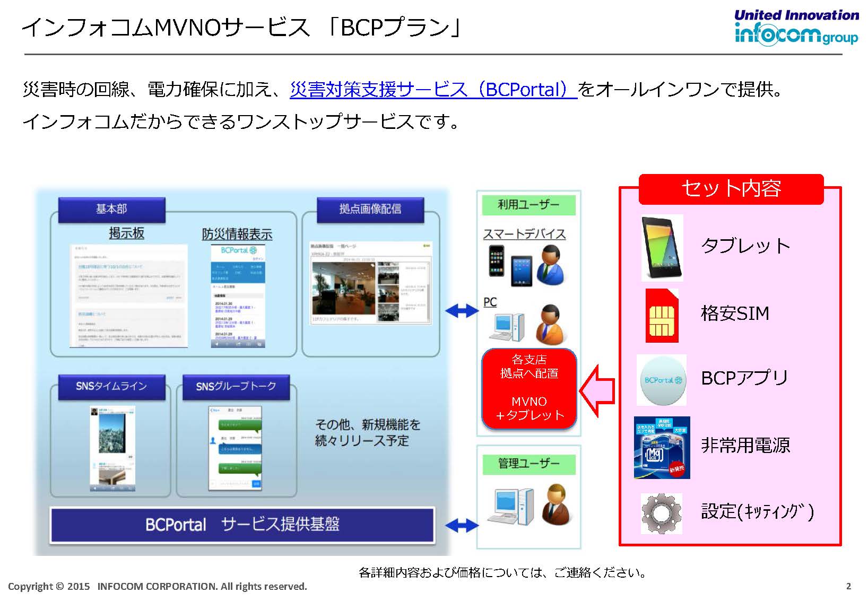Click the smartphone icon under スマートデバイス
The height and width of the screenshot is (601, 868).
click(496, 260)
